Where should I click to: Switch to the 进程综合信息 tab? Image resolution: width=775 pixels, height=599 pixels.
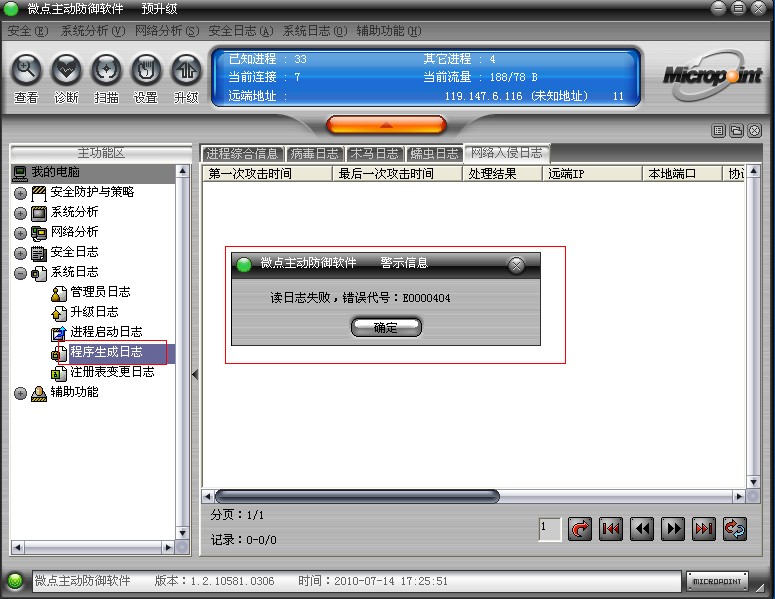pos(243,154)
